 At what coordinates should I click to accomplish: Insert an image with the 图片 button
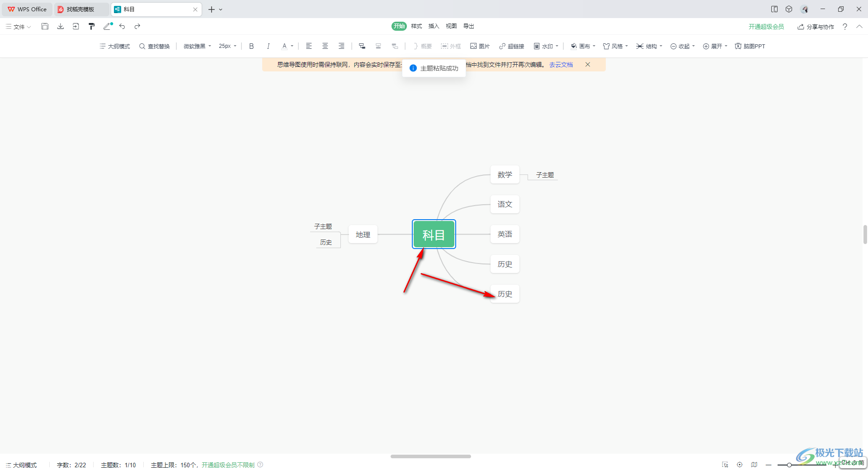coord(480,46)
